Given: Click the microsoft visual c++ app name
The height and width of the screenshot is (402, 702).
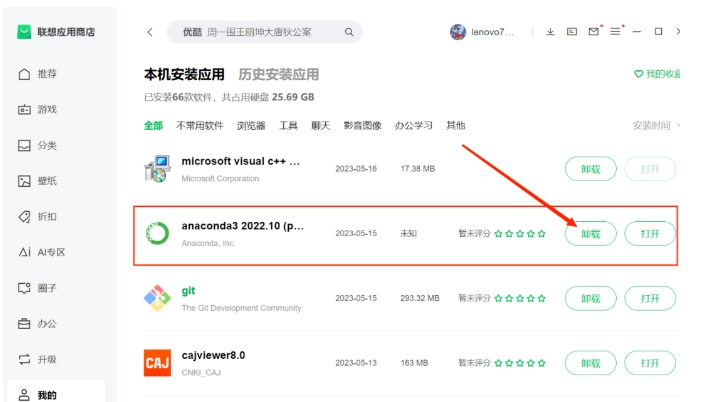Looking at the screenshot, I should [x=241, y=161].
